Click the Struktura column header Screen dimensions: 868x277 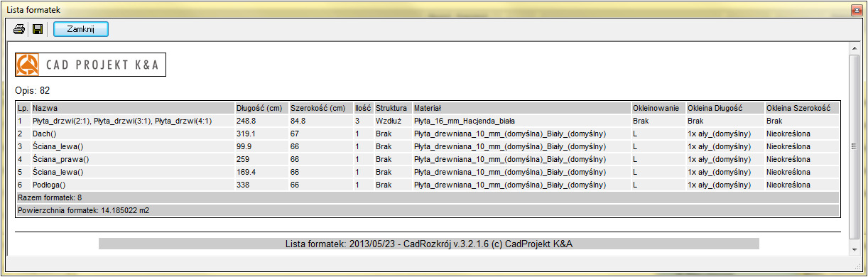point(393,109)
